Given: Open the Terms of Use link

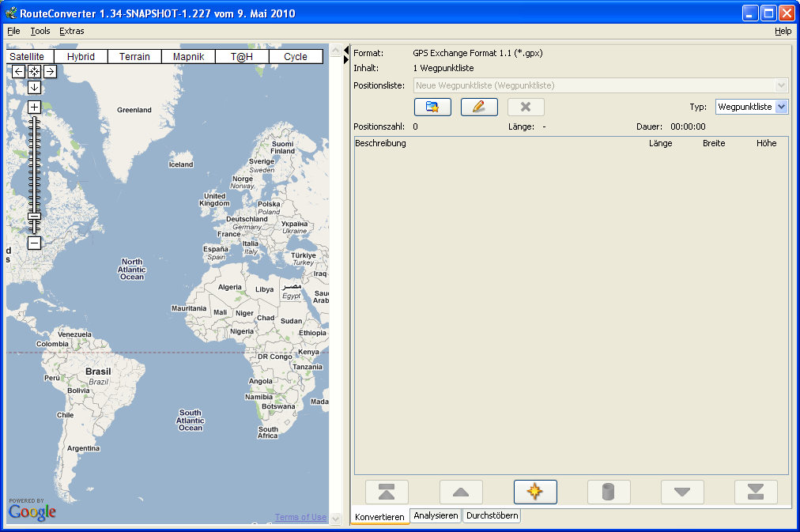Looking at the screenshot, I should (300, 517).
